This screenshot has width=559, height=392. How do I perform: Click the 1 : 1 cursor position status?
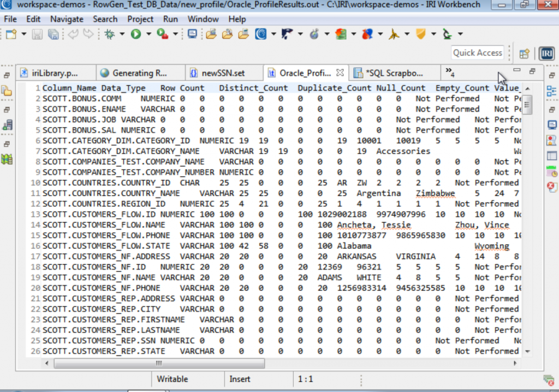pos(306,379)
